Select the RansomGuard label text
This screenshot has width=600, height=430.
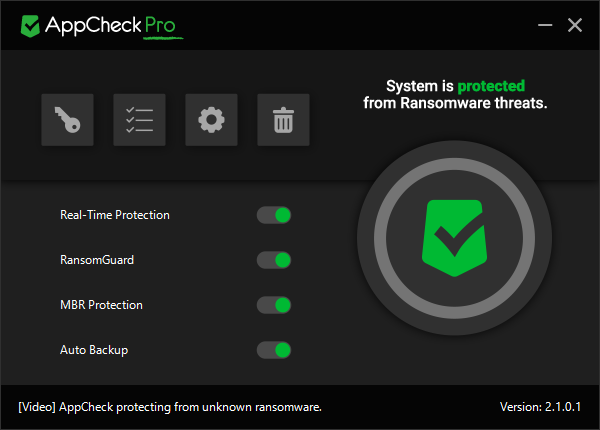point(97,260)
